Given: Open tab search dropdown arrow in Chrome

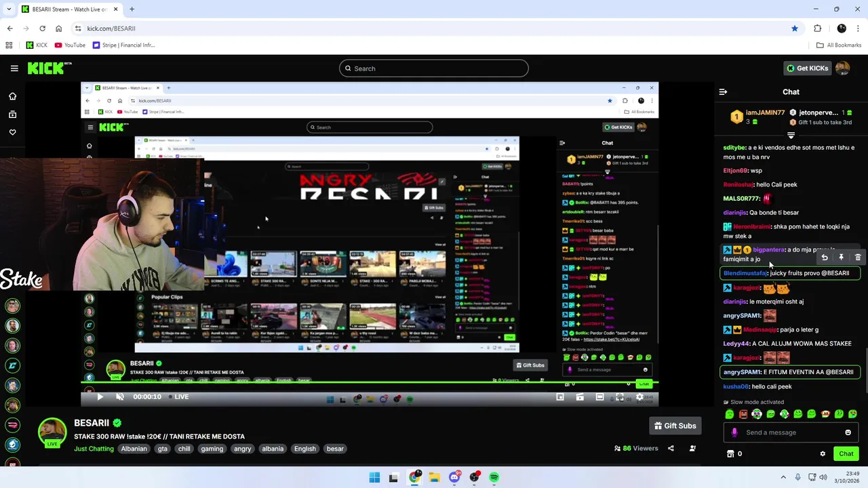Looking at the screenshot, I should 9,9.
